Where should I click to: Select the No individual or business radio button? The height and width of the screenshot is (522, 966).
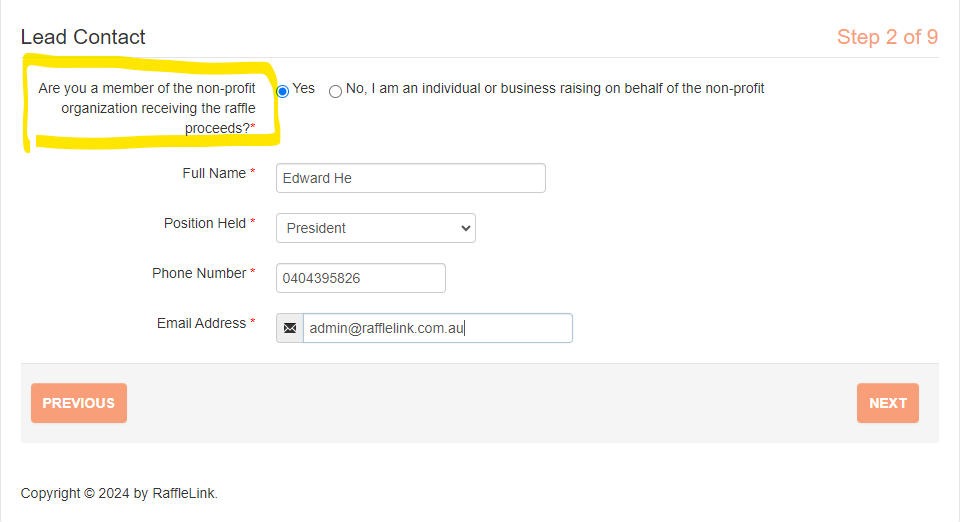[x=335, y=91]
